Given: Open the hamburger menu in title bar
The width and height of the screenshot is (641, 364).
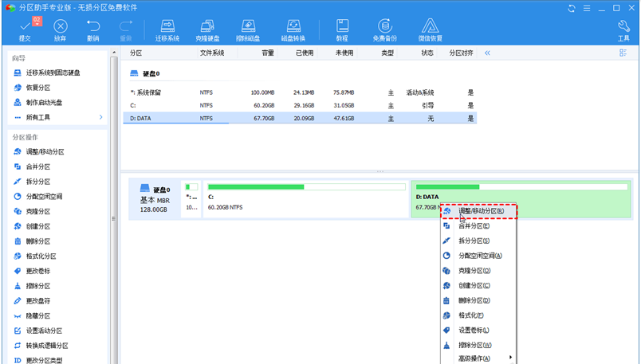Looking at the screenshot, I should click(587, 8).
